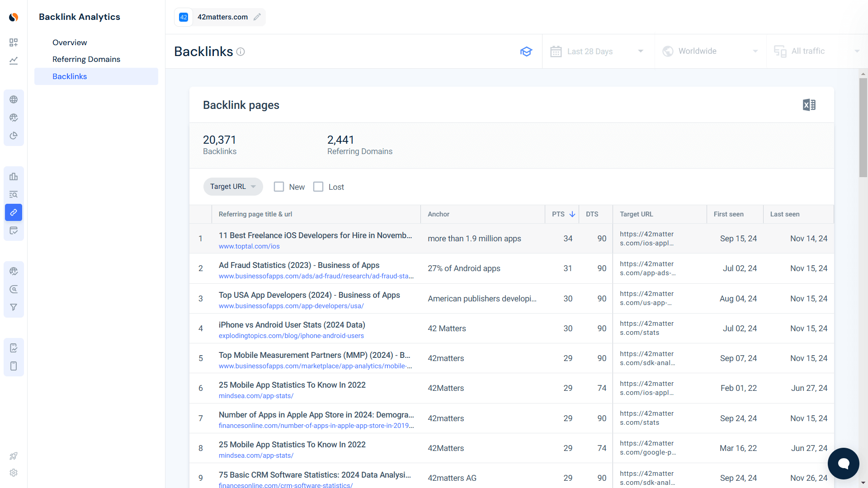Viewport: 868px width, 488px height.
Task: Go to Overview in Backlink Analytics menu
Action: [70, 42]
